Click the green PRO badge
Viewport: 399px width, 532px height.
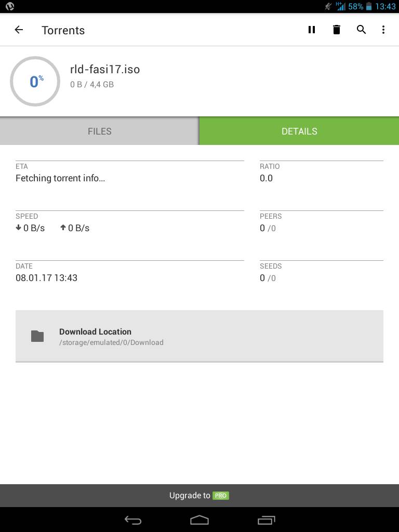tap(221, 496)
